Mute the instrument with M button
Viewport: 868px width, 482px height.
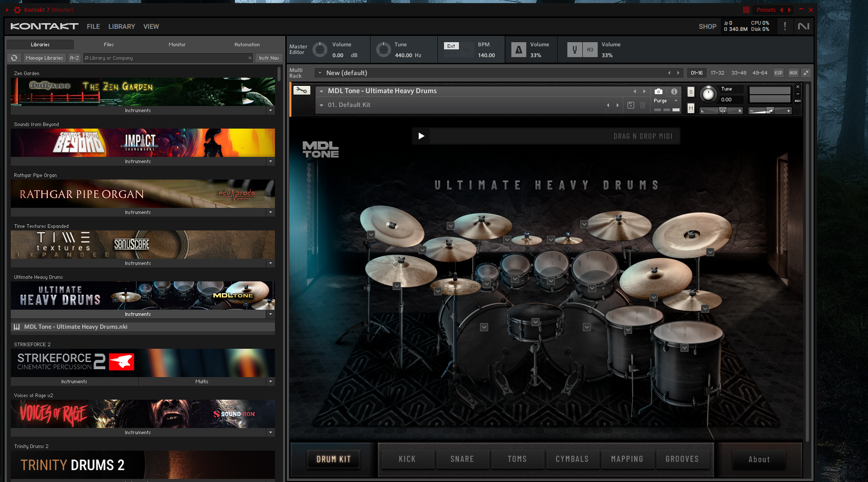pyautogui.click(x=691, y=108)
